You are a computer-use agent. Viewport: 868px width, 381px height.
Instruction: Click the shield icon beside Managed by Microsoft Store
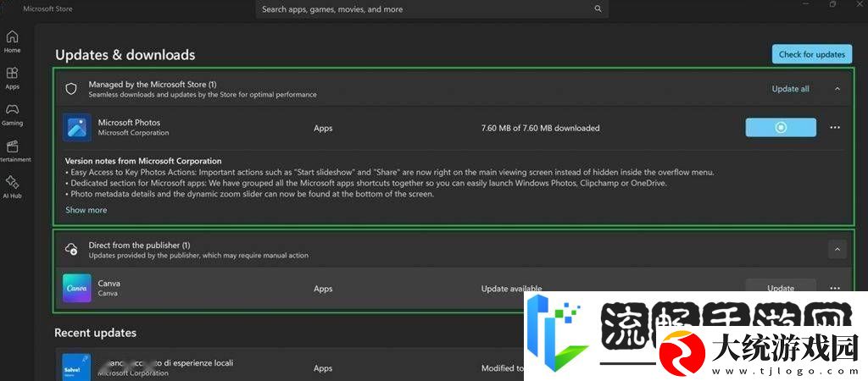(x=71, y=89)
